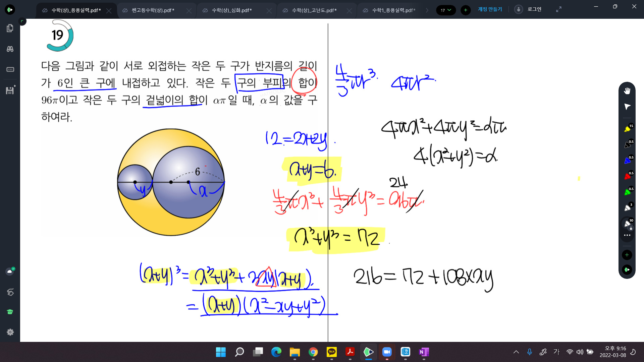The image size is (644, 362).
Task: Show more tabs with right chevron
Action: [x=427, y=10]
